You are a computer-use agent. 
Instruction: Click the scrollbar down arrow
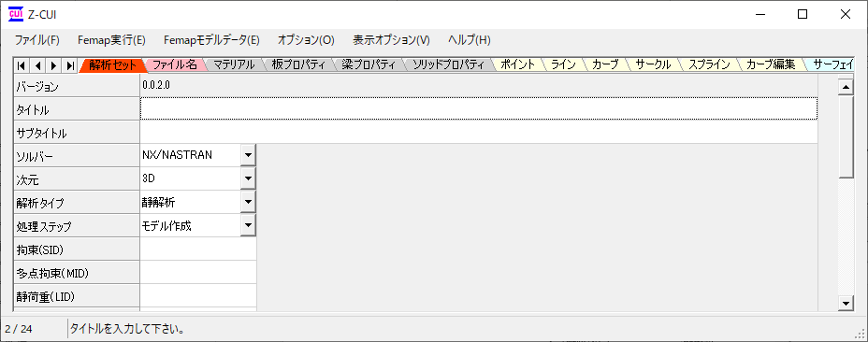846,303
